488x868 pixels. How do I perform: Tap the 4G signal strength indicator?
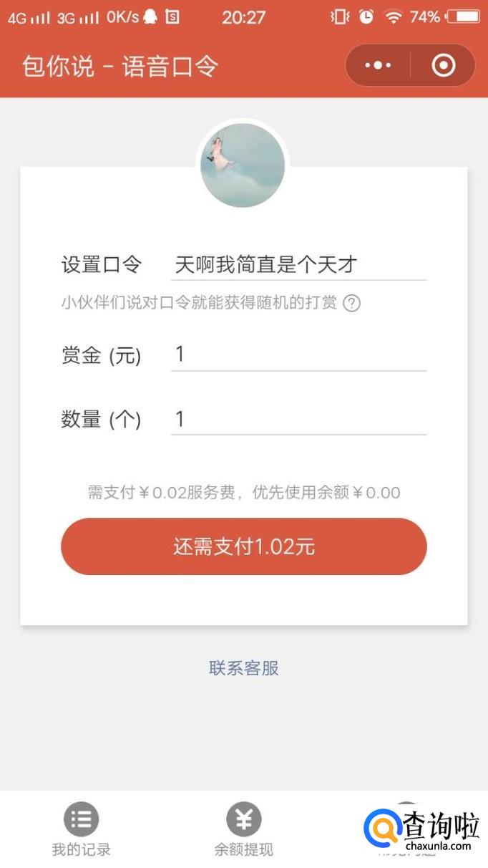29,17
